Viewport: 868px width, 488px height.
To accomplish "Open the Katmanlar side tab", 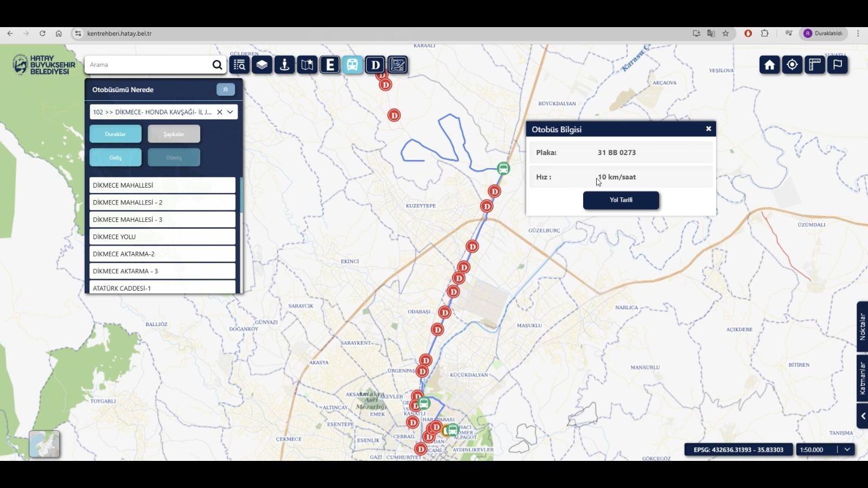I will (x=862, y=378).
